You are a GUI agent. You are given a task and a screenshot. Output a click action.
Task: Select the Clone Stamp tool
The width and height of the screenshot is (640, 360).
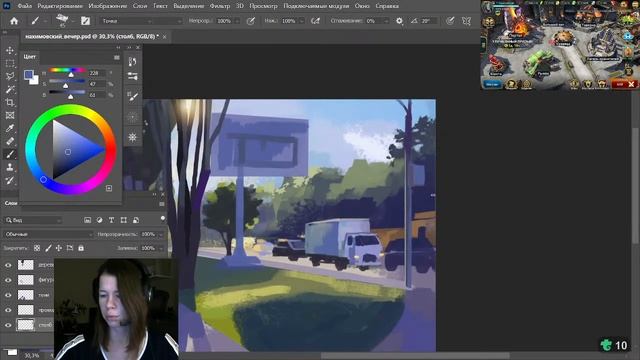pyautogui.click(x=10, y=167)
